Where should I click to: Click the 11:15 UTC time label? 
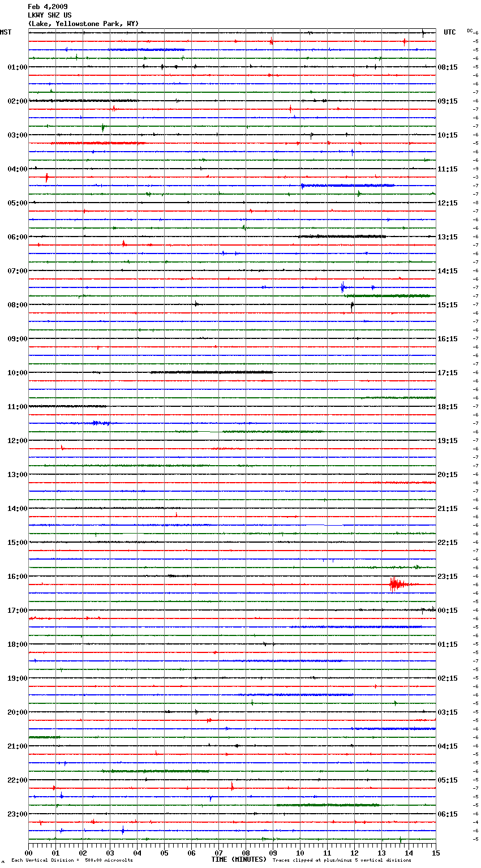(x=448, y=169)
